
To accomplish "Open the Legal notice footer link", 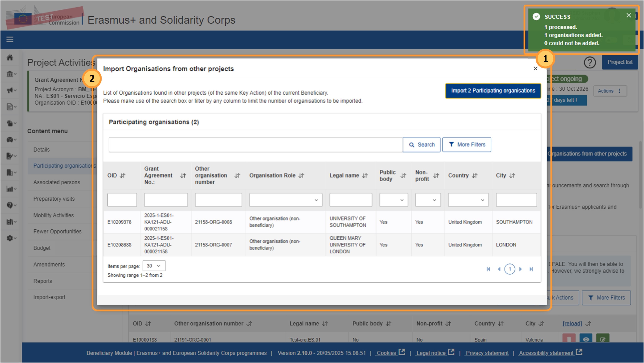I will [x=435, y=353].
